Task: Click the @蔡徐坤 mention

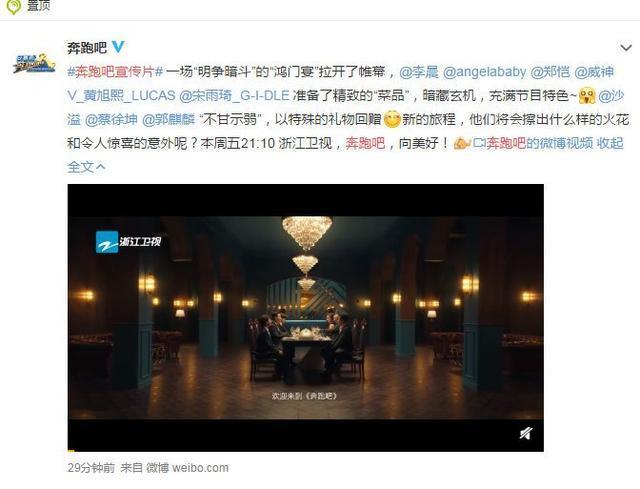Action: pyautogui.click(x=111, y=120)
